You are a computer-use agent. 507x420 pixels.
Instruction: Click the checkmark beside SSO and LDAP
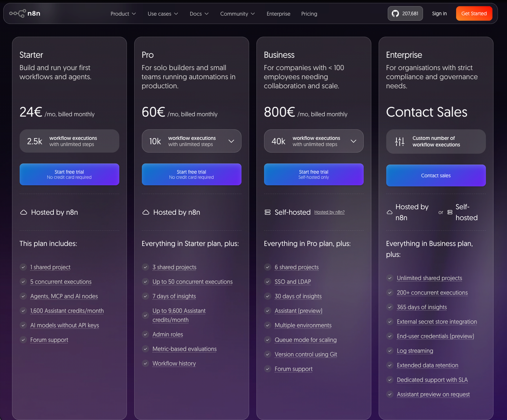tap(268, 281)
